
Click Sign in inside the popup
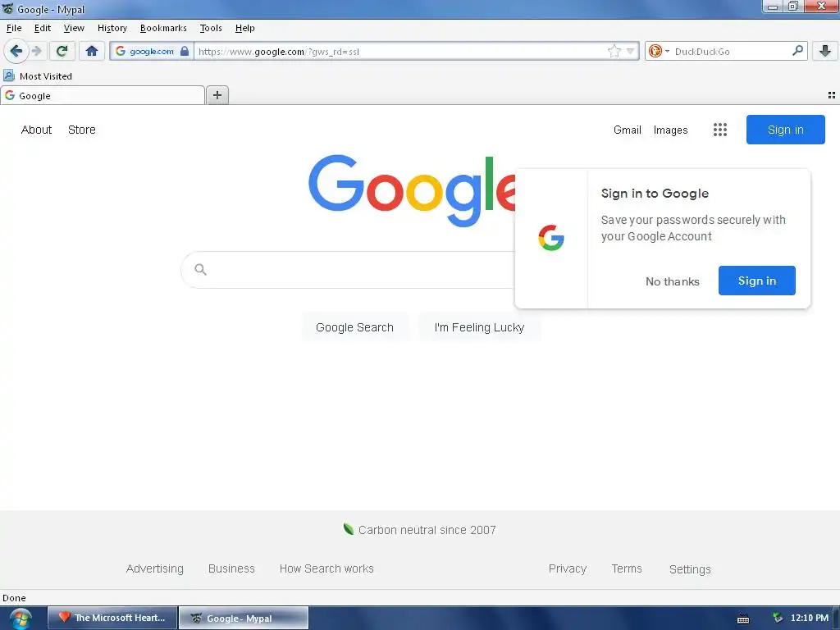coord(756,281)
